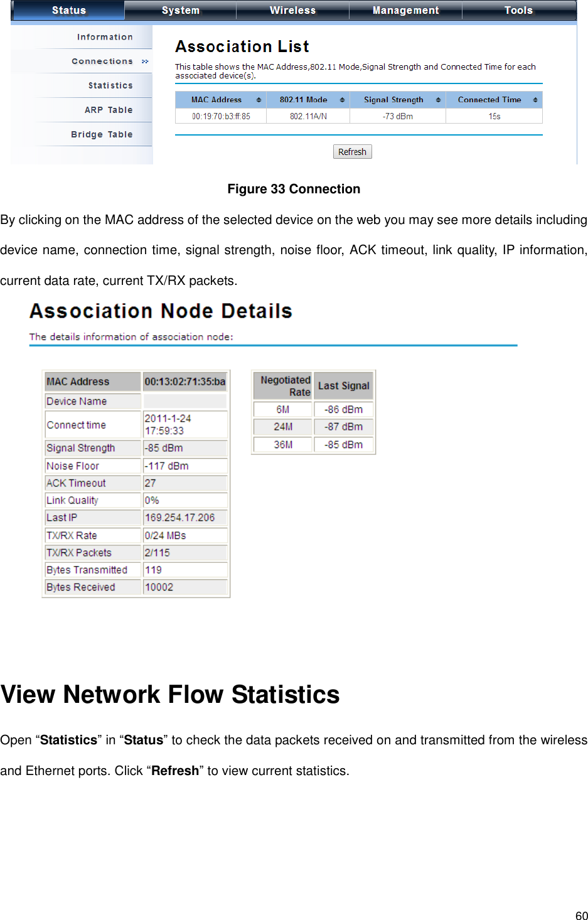Sort by 802.11 Mode column arrows
The image size is (588, 920).
coord(342,100)
